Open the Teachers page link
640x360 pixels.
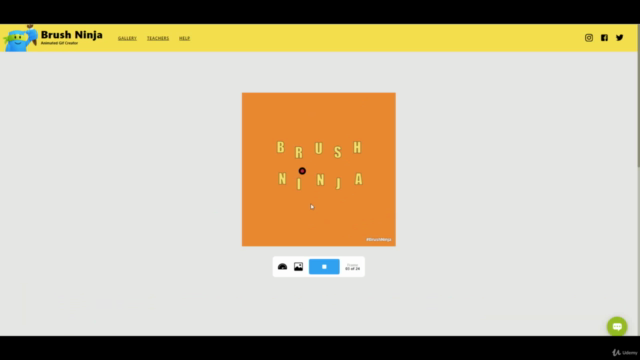(158, 38)
